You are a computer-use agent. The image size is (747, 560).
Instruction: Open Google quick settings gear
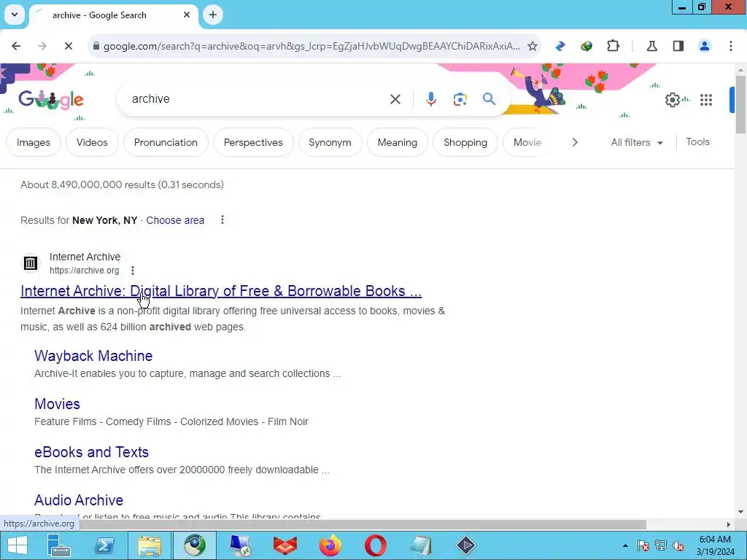tap(672, 99)
